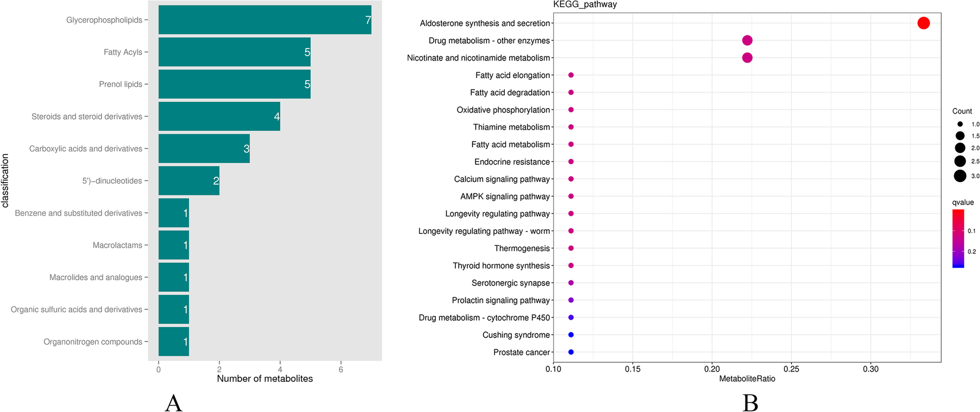Image resolution: width=980 pixels, height=412 pixels.
Task: Click the AMPK signaling pathway dot
Action: [571, 196]
